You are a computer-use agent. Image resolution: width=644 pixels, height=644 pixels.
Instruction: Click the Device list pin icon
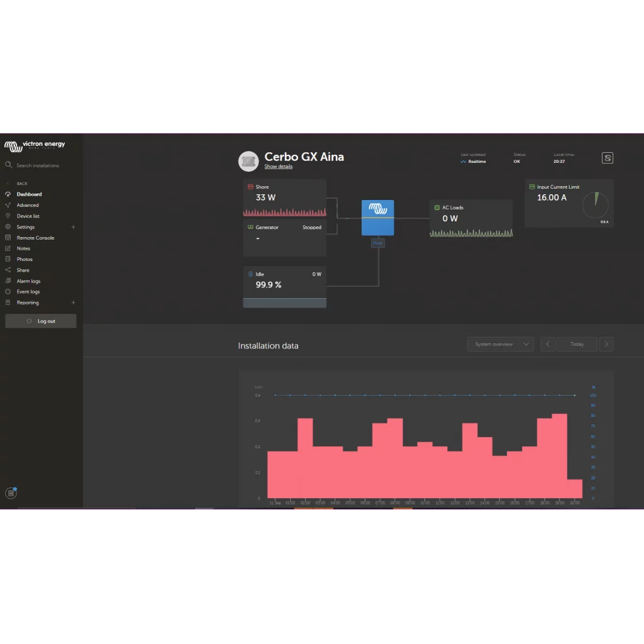8,216
